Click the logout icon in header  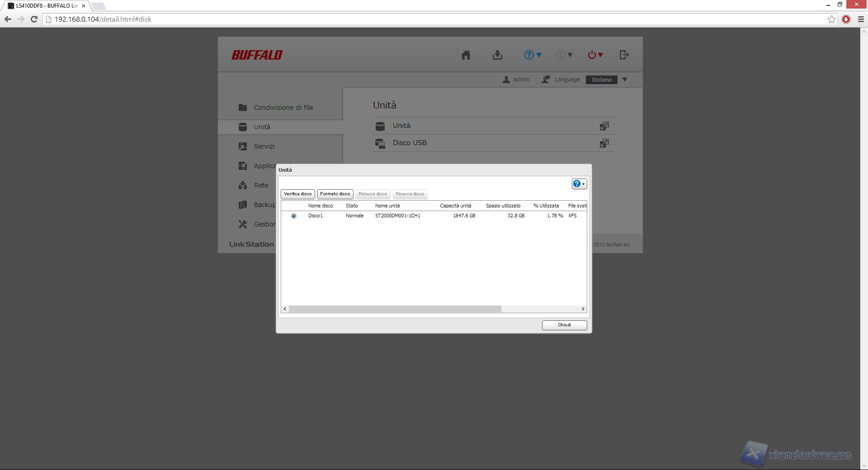pyautogui.click(x=624, y=55)
